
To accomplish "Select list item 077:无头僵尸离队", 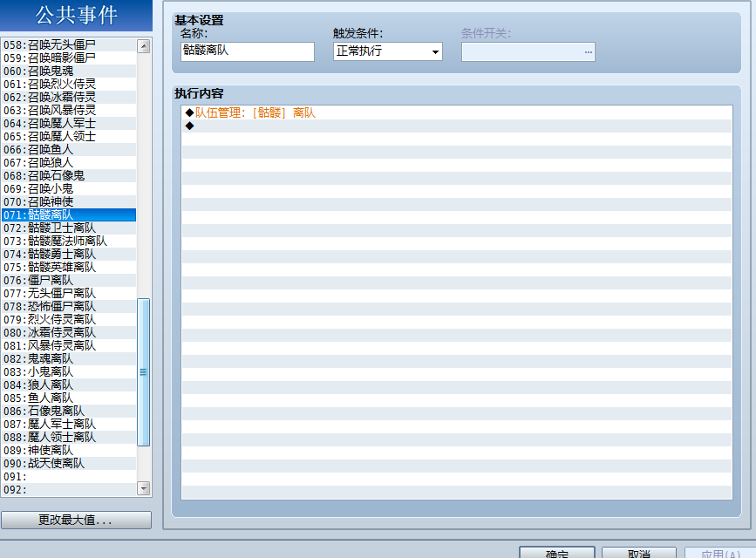I will [x=69, y=293].
